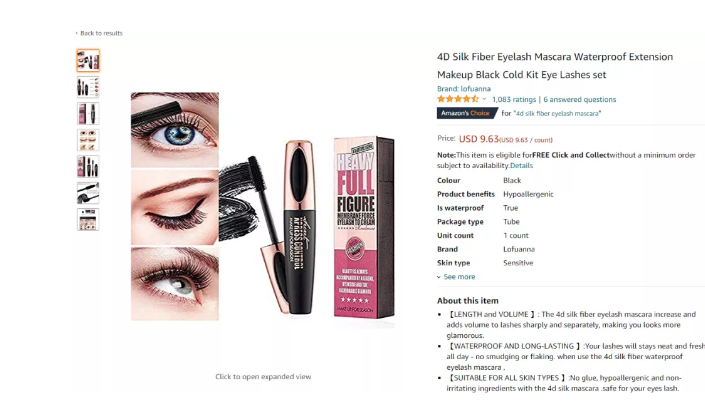Select third thumbnail showing pink box
Screen dimensions: 705x418
88,113
